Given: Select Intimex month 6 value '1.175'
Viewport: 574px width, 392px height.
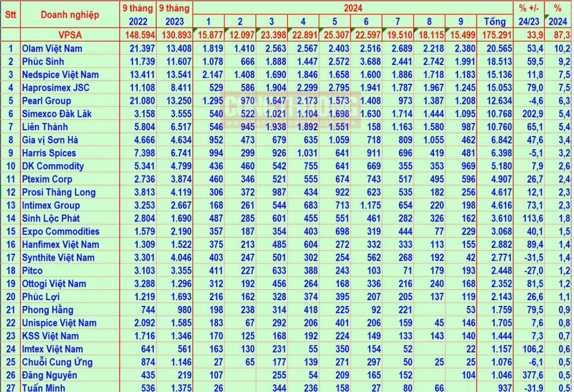Looking at the screenshot, I should [370, 205].
